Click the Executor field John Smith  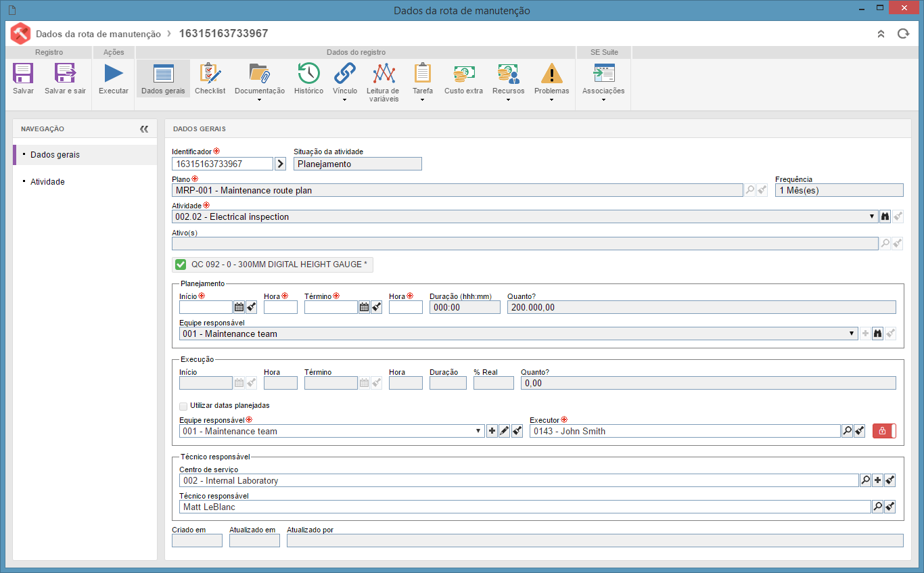(x=685, y=431)
